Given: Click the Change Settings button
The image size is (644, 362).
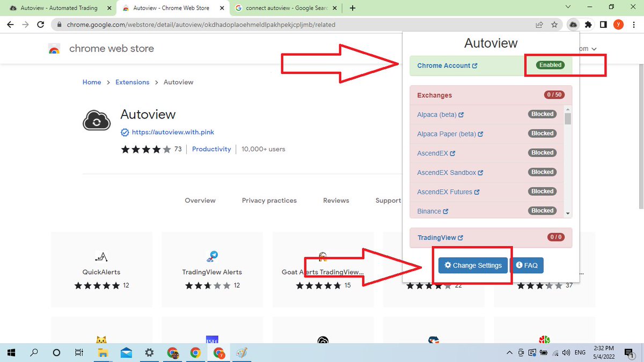Looking at the screenshot, I should coord(473,265).
